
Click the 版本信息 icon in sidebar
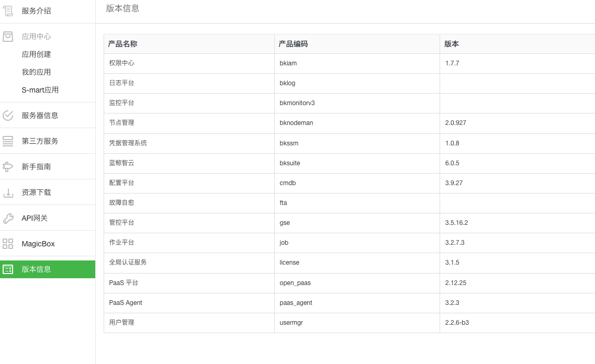point(8,269)
